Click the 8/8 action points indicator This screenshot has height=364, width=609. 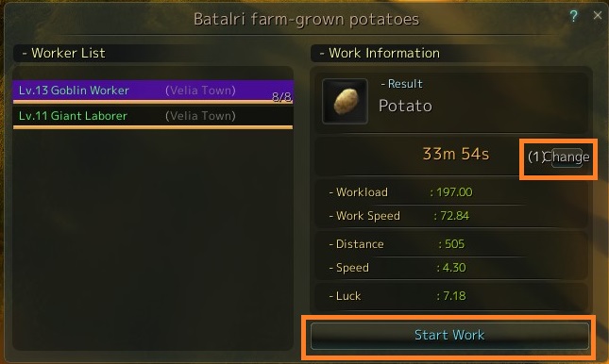[x=282, y=96]
